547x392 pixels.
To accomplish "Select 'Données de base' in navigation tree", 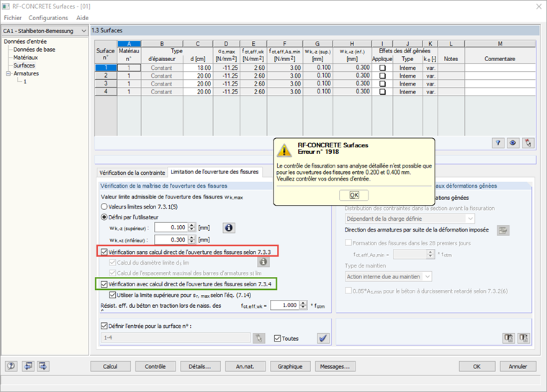I will click(x=35, y=50).
